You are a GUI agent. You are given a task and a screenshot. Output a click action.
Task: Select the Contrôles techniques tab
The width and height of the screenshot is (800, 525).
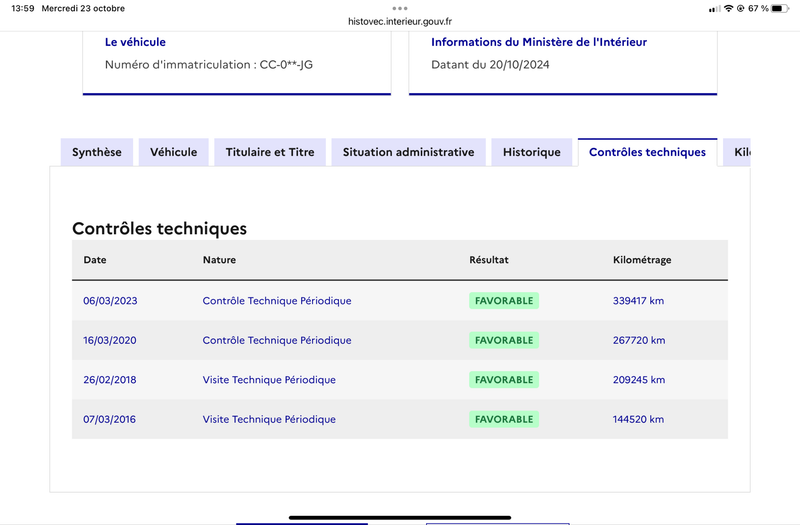tap(647, 152)
